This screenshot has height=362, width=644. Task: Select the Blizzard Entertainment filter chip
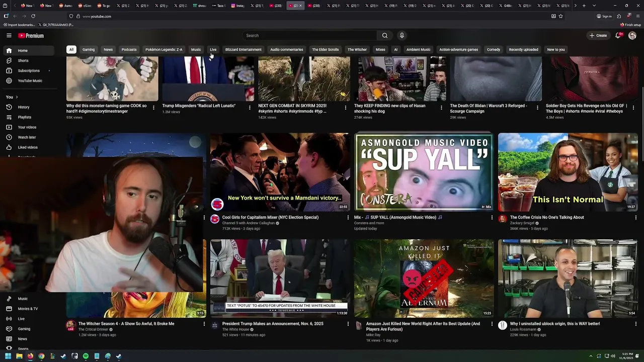point(244,49)
